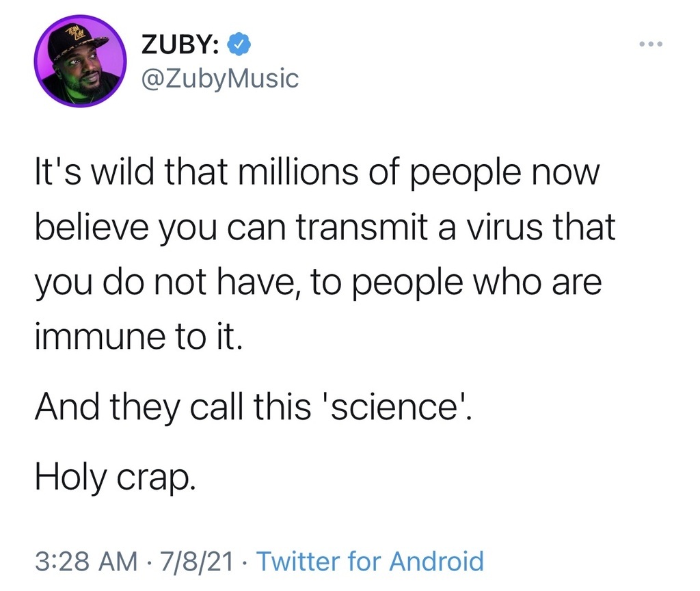The image size is (700, 591).
Task: Click the 3:28 AM timestamp
Action: (83, 561)
